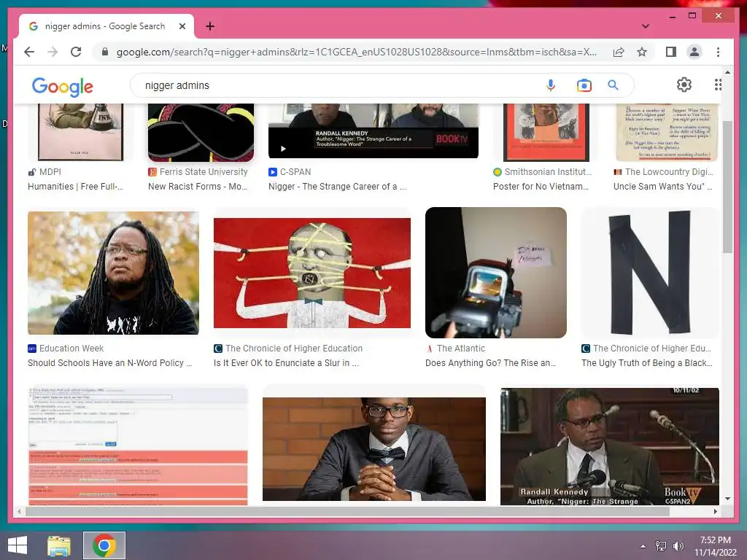The height and width of the screenshot is (560, 747).
Task: Open the red illustration Chronicle thumbnail
Action: (312, 273)
